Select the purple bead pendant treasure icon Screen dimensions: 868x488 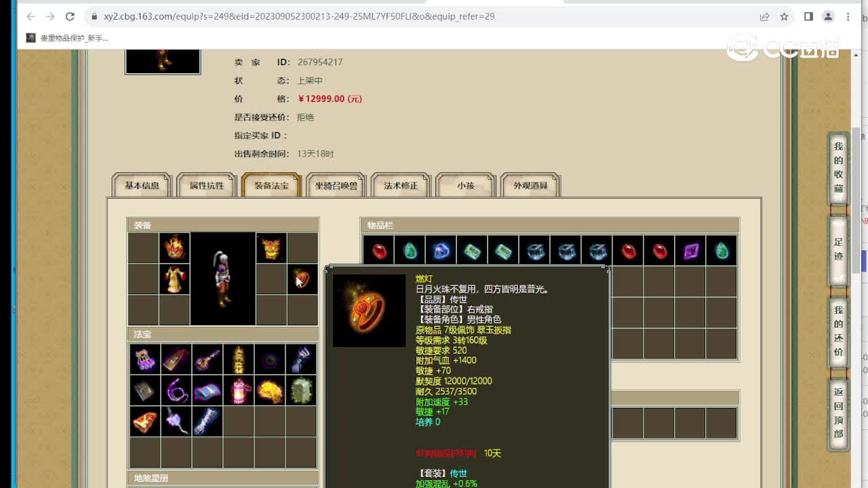coord(176,422)
